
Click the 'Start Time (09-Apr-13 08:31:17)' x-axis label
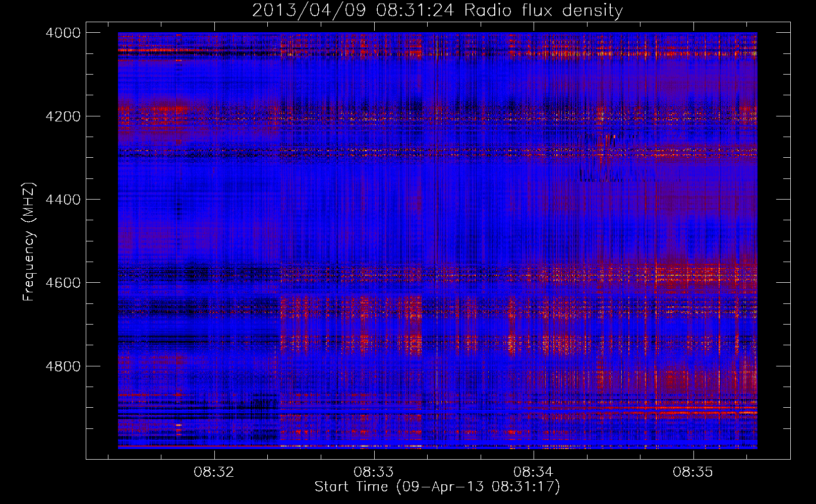[x=437, y=486]
